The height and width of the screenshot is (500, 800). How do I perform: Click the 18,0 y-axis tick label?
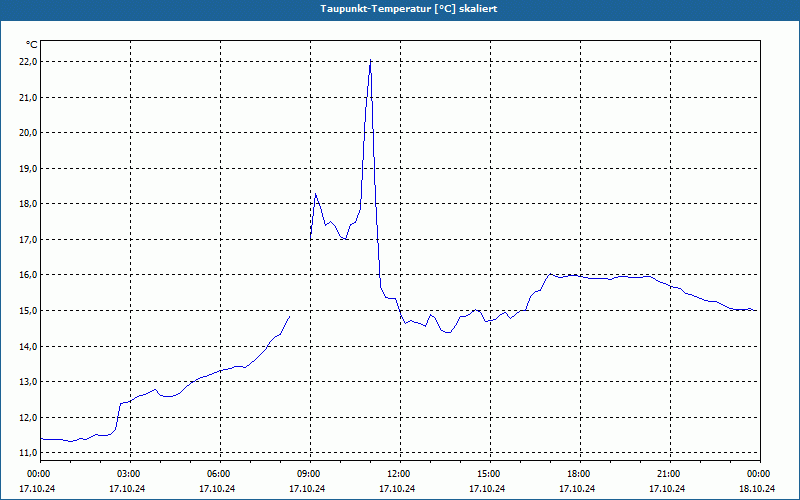pyautogui.click(x=28, y=204)
